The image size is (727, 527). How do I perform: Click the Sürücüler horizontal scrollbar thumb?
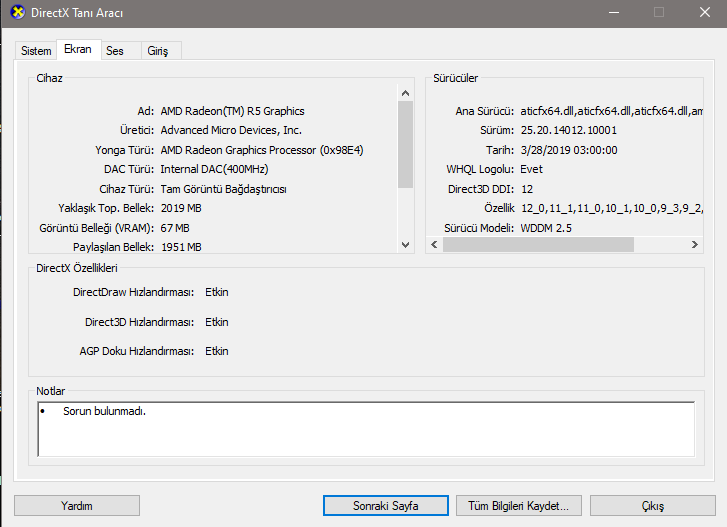tap(538, 245)
